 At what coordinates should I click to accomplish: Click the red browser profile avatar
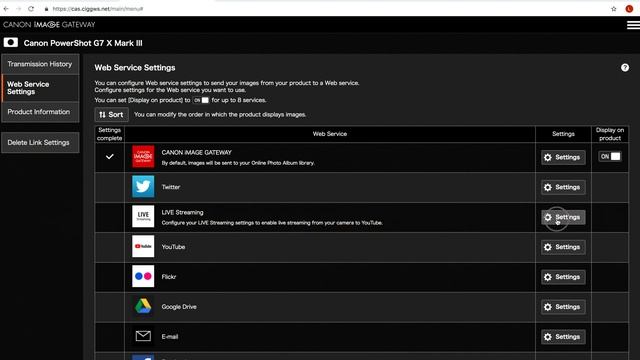(x=629, y=9)
